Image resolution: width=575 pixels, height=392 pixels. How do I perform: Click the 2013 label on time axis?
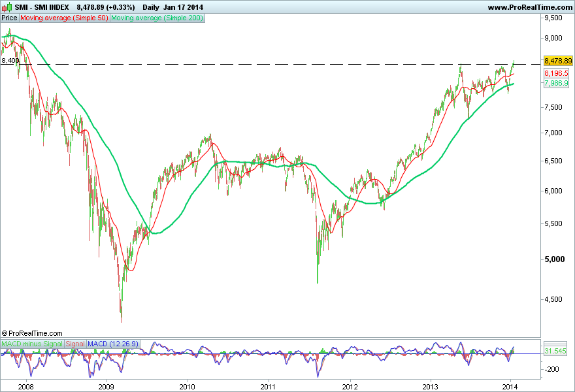pyautogui.click(x=430, y=387)
